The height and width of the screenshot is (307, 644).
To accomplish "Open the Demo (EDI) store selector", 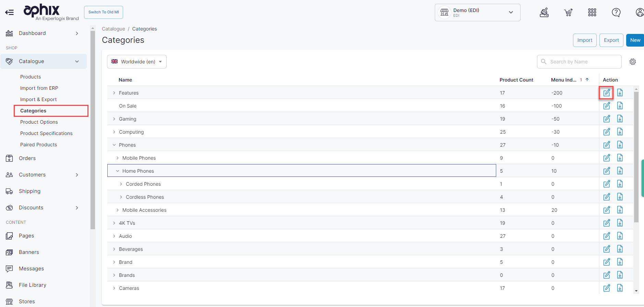I will (477, 13).
